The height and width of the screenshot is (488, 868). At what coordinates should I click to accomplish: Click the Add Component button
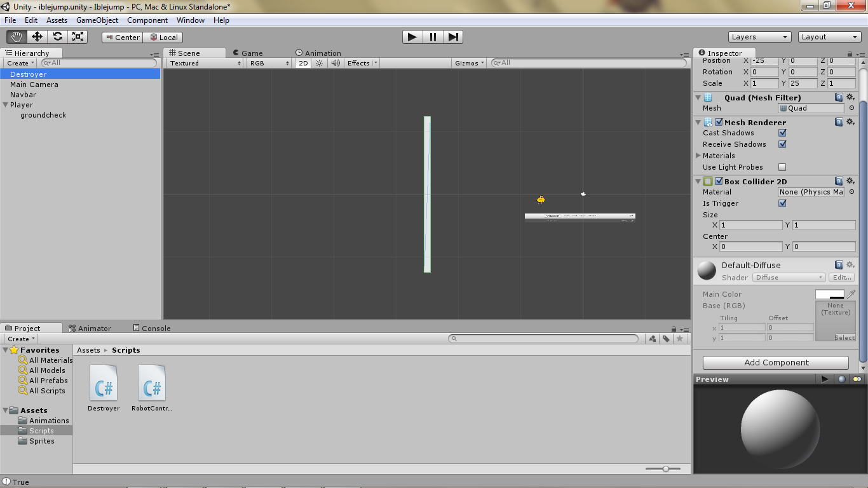click(x=776, y=363)
